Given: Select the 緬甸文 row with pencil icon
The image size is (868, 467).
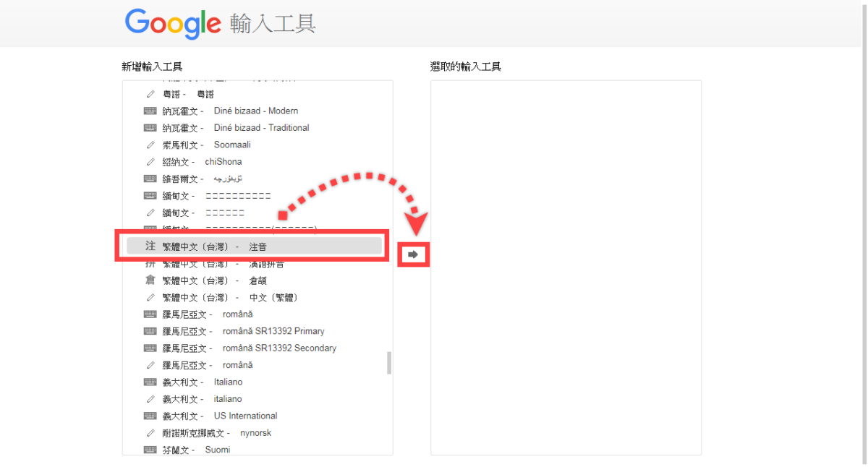Looking at the screenshot, I should click(x=255, y=213).
